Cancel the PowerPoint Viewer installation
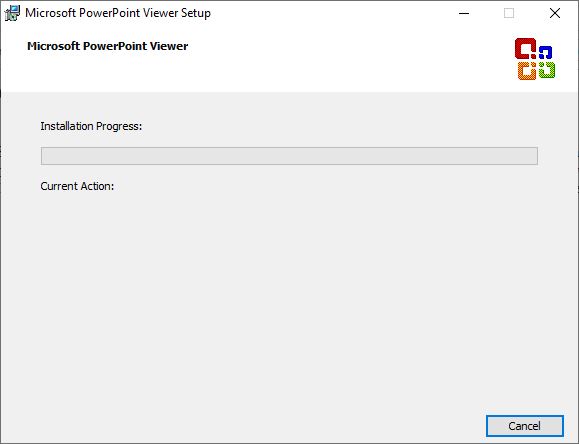579x444 pixels. click(524, 426)
